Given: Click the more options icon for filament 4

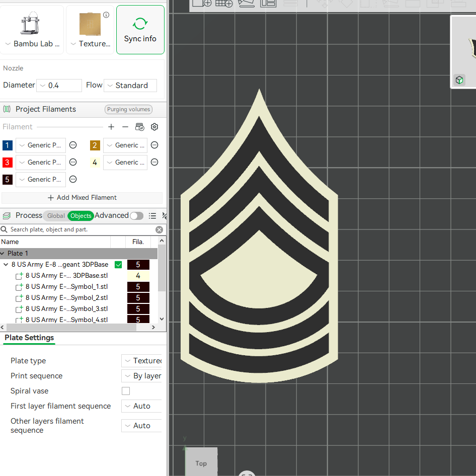Looking at the screenshot, I should (x=154, y=162).
